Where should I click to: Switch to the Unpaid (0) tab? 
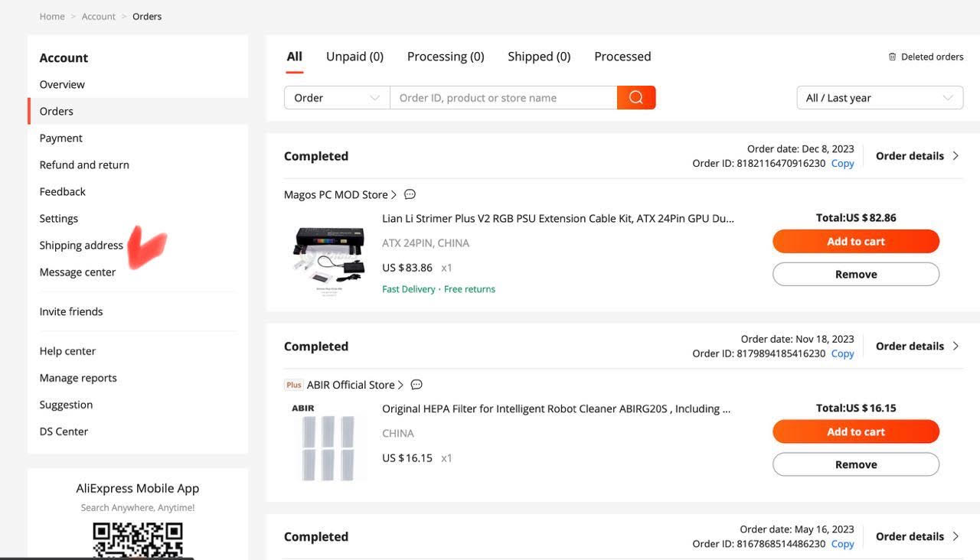pos(354,57)
